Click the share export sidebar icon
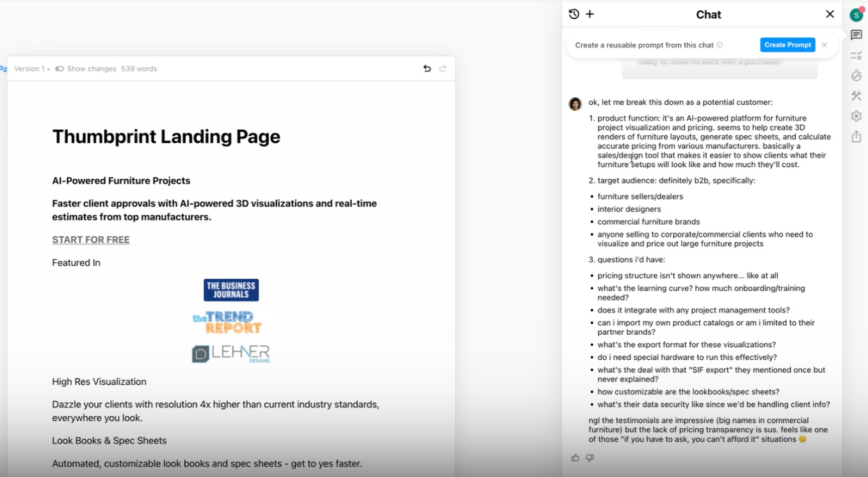868x477 pixels. pos(856,136)
